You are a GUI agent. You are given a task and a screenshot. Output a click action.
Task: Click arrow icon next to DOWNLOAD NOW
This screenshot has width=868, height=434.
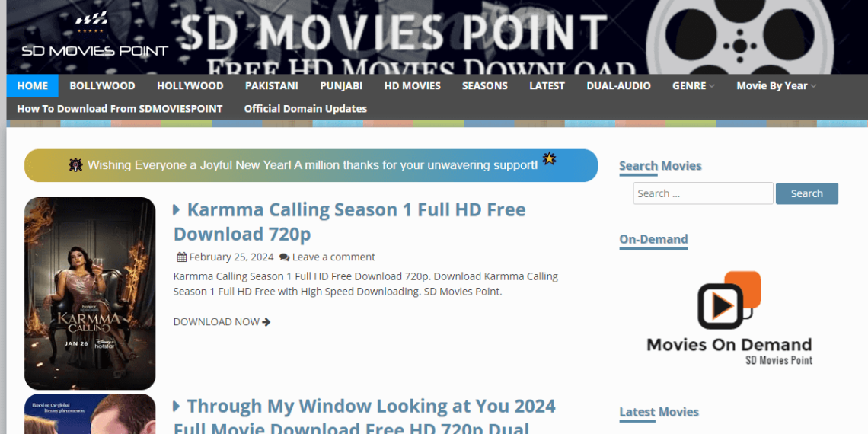pyautogui.click(x=266, y=322)
